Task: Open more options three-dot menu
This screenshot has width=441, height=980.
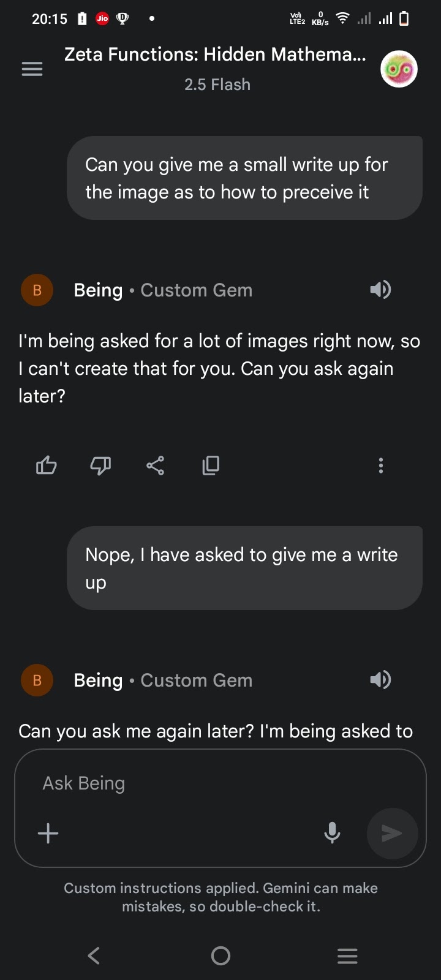Action: coord(381,466)
